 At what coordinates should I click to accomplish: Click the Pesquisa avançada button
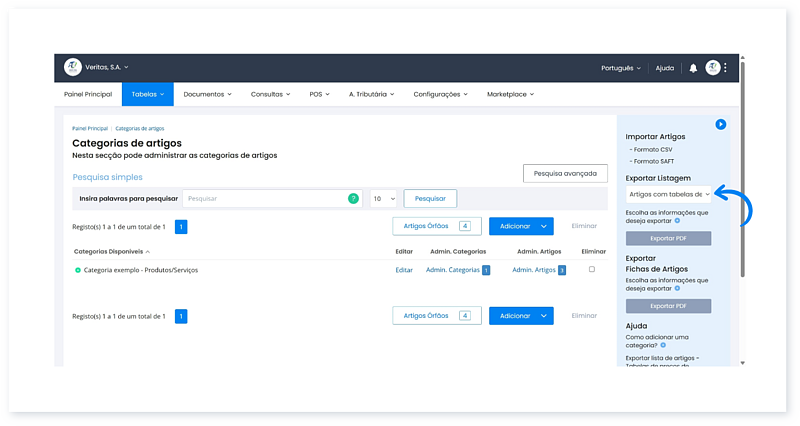tap(565, 173)
